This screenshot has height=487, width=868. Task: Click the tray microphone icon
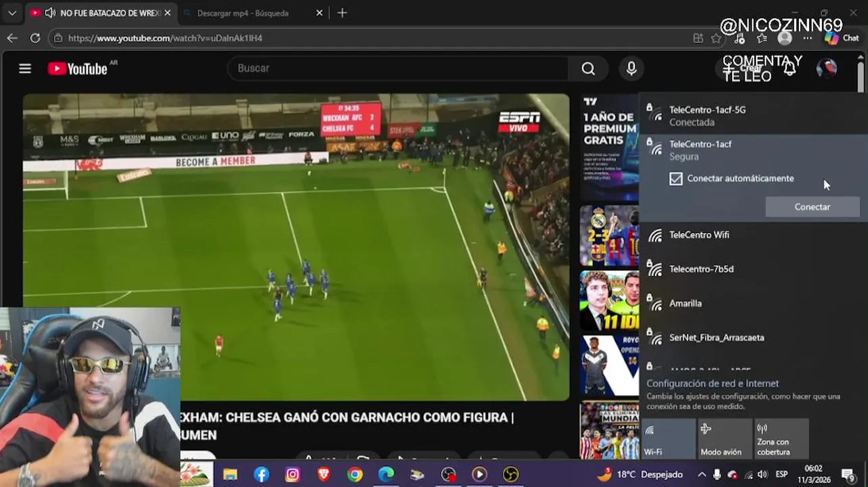(x=717, y=474)
